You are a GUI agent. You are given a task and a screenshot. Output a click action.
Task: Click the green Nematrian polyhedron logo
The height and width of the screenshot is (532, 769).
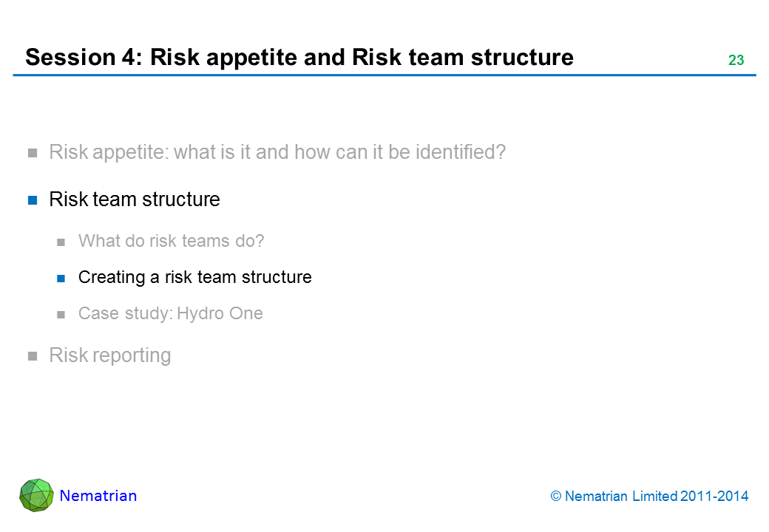[36, 495]
